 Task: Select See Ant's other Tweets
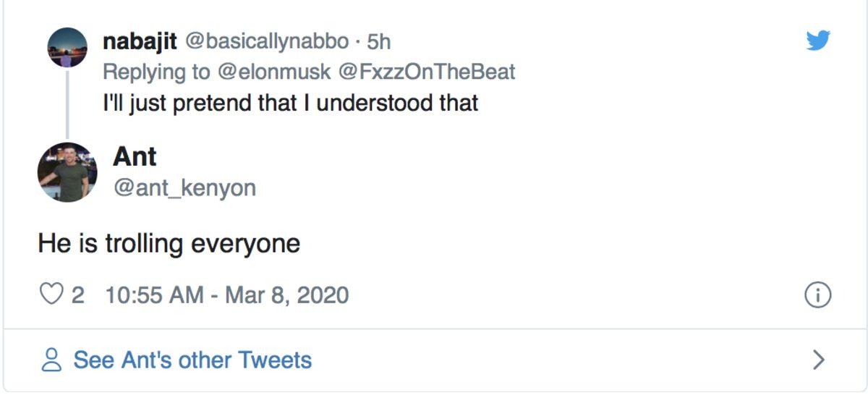coord(192,360)
